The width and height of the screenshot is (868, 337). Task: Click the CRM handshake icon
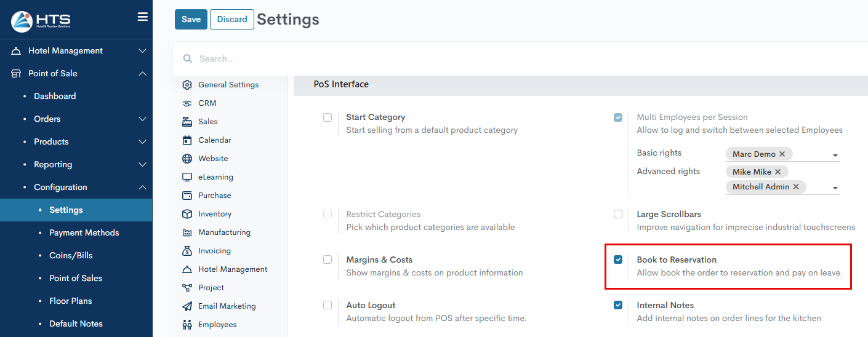tap(187, 103)
